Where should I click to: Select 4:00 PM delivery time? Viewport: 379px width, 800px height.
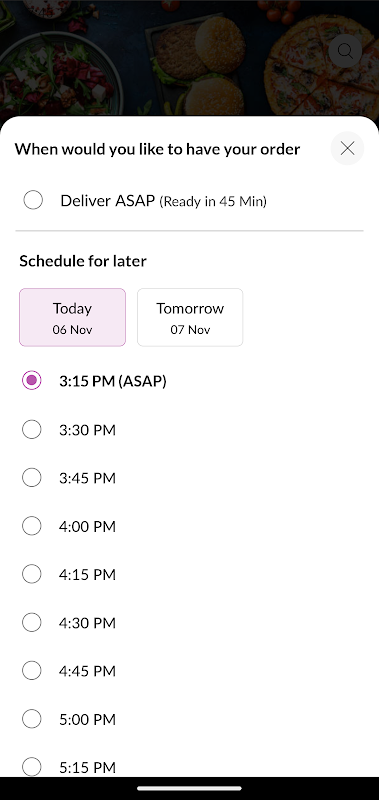[x=32, y=526]
